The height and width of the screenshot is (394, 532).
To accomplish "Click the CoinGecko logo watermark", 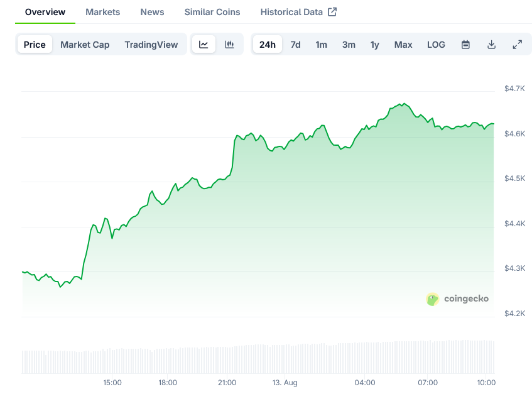I will (457, 299).
